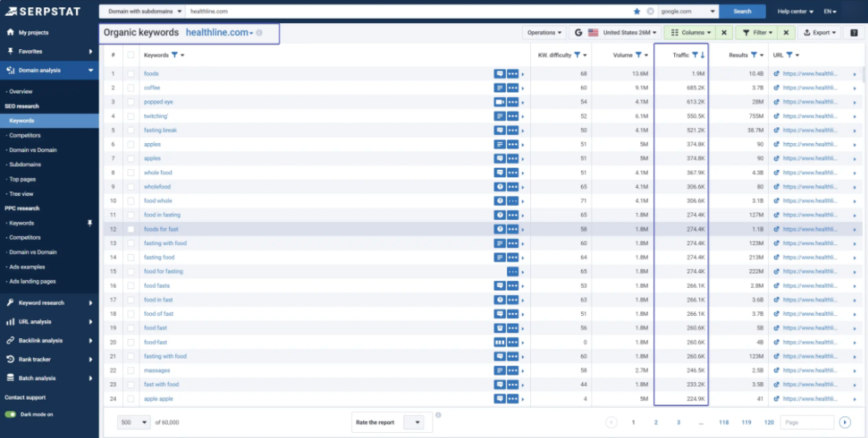
Task: Click the Page number input field
Action: coord(807,422)
